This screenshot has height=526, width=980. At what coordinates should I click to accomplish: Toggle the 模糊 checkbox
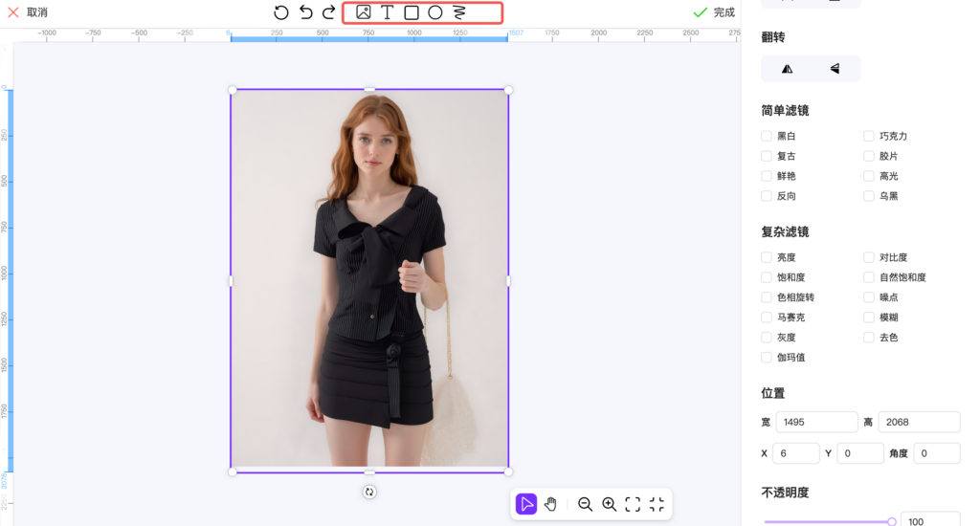(x=869, y=318)
